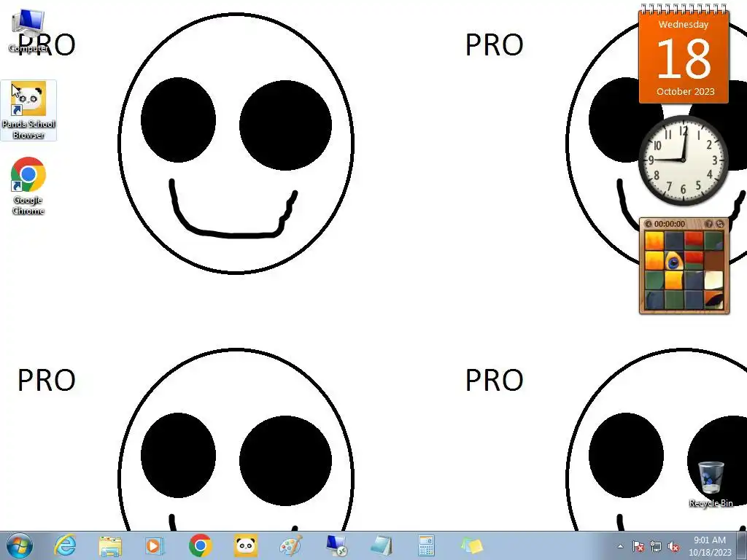Viewport: 747px width, 560px height.
Task: Click the bottom-right beak puzzle tile
Action: point(713,300)
